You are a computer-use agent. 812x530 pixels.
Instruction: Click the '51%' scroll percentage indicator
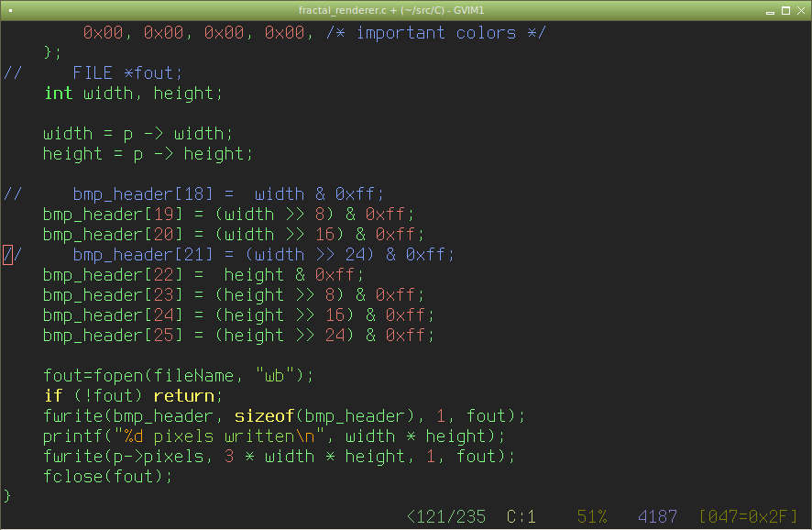592,516
